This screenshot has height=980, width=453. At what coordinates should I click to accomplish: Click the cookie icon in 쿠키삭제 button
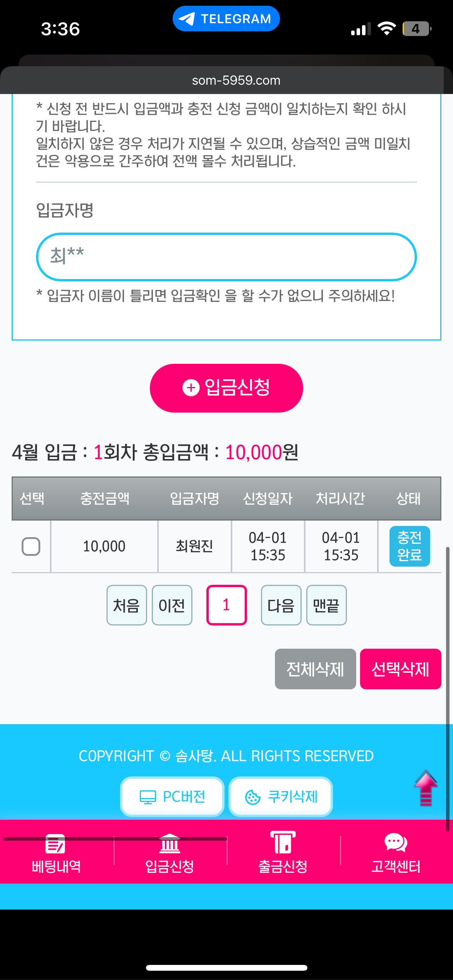point(253,797)
